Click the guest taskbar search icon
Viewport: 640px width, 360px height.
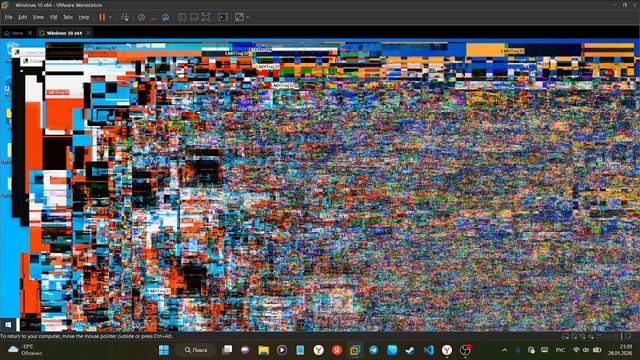pyautogui.click(x=24, y=325)
